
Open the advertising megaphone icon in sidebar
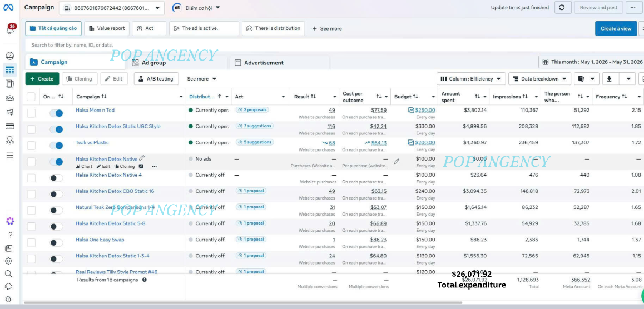coord(10,112)
